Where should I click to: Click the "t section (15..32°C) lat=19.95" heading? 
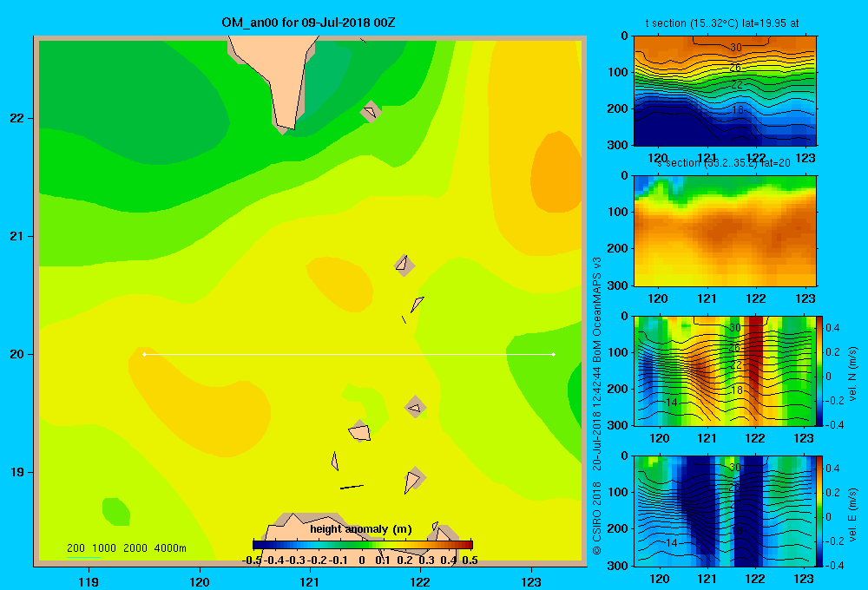722,23
